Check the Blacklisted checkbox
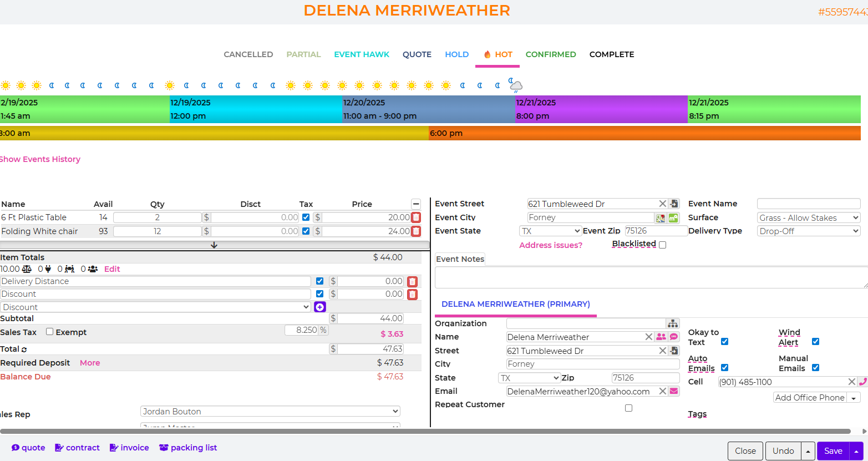The image size is (868, 461). click(x=662, y=245)
